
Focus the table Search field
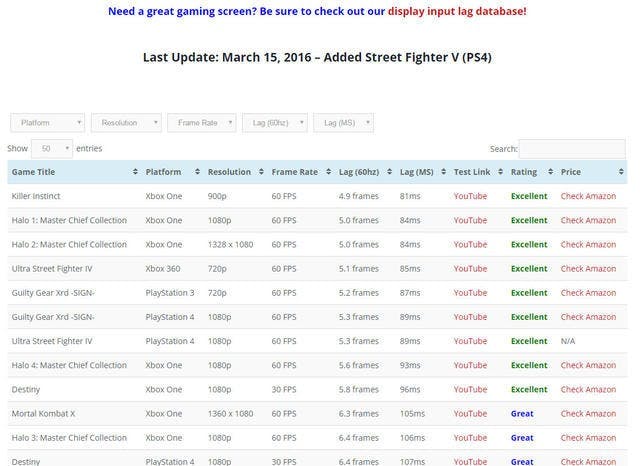pos(572,149)
